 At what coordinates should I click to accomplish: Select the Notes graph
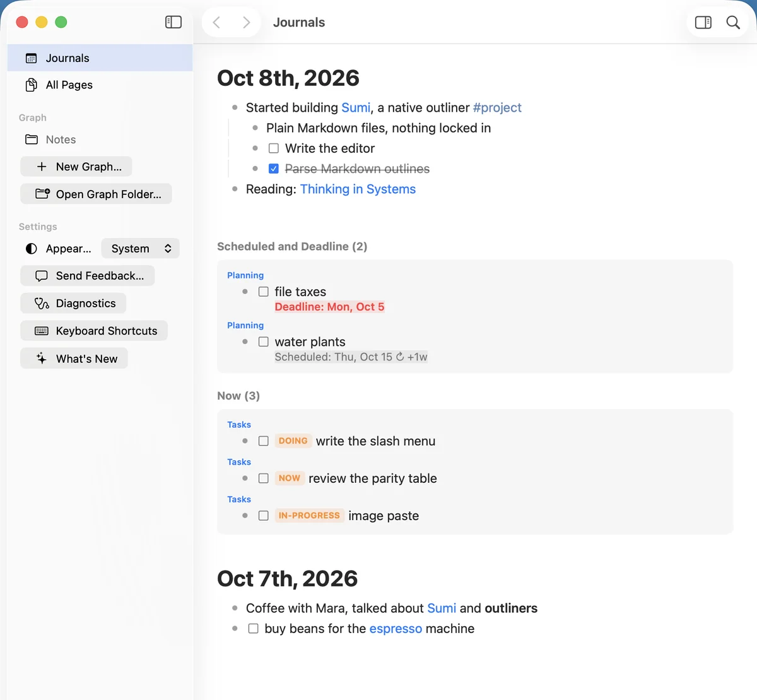(100, 139)
